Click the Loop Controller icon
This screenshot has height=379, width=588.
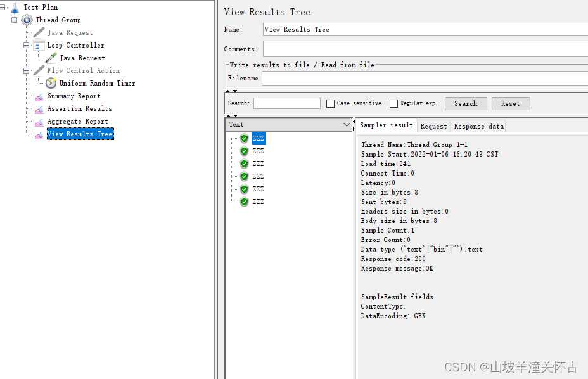39,46
